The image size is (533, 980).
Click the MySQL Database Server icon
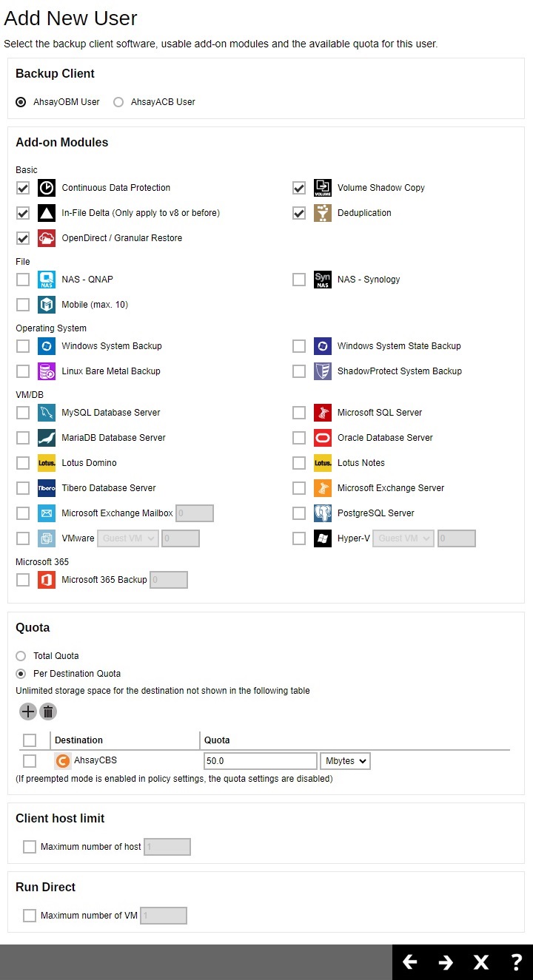47,413
